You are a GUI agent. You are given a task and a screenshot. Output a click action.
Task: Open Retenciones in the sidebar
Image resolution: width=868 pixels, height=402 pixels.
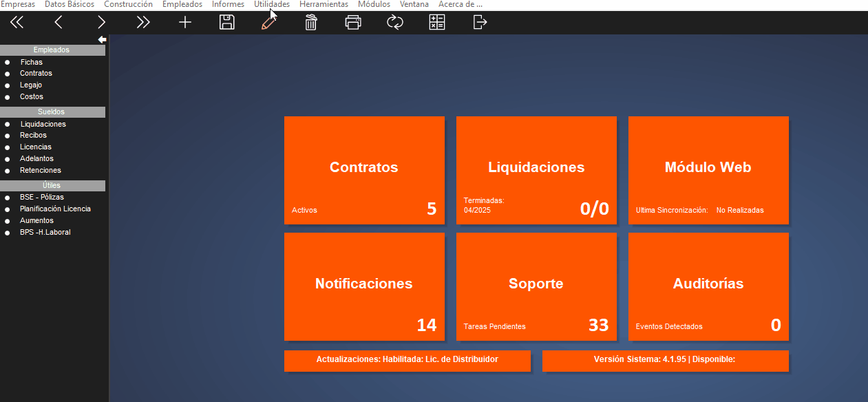click(41, 170)
